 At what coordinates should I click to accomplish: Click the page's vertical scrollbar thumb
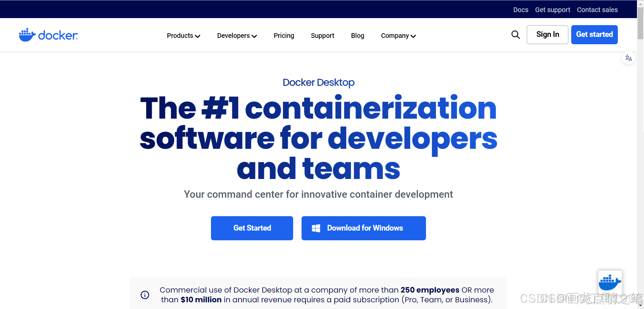pos(640,23)
